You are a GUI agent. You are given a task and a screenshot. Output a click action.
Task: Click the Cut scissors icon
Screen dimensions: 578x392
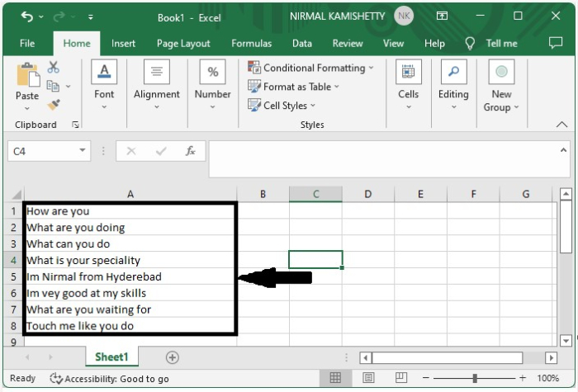point(54,68)
